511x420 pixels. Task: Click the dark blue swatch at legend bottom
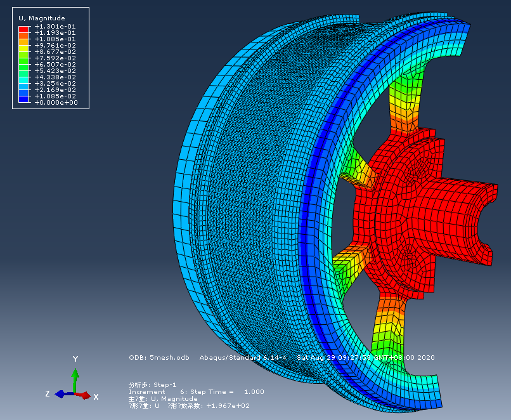[23, 99]
